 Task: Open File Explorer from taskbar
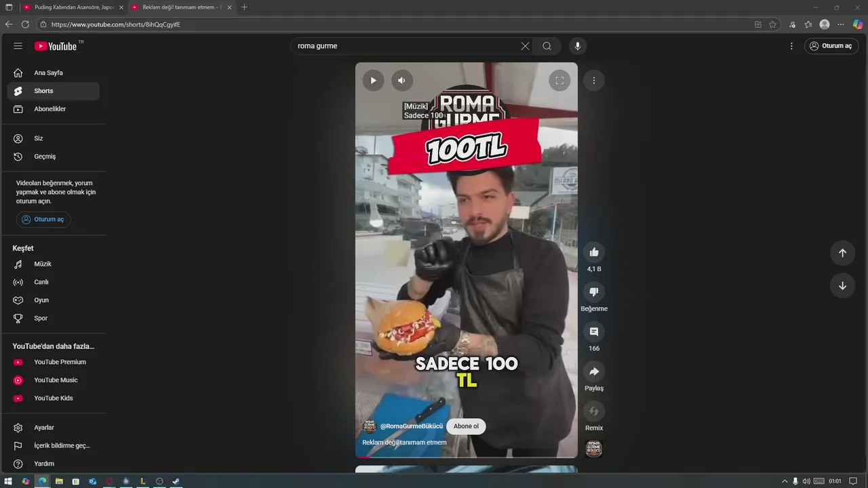point(59,481)
